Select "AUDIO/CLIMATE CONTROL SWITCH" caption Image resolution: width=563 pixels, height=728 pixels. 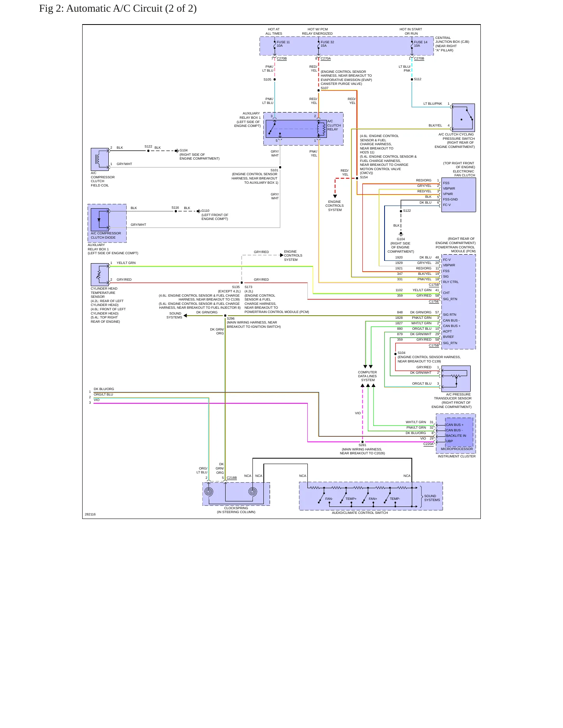coord(360,513)
